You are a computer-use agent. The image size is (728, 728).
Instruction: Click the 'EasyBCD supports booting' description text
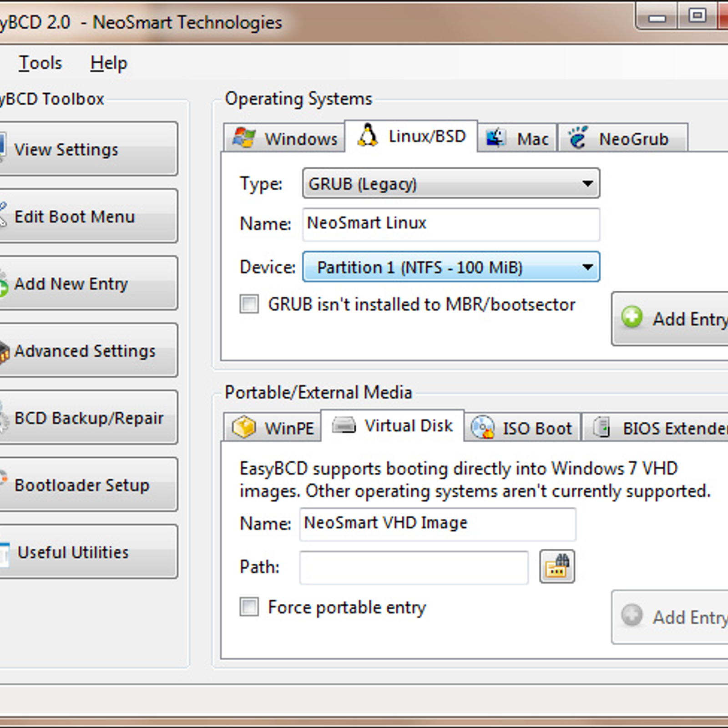pyautogui.click(x=475, y=480)
